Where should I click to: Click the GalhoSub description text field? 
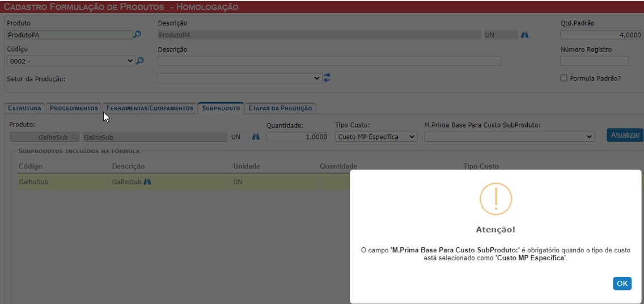click(x=155, y=137)
